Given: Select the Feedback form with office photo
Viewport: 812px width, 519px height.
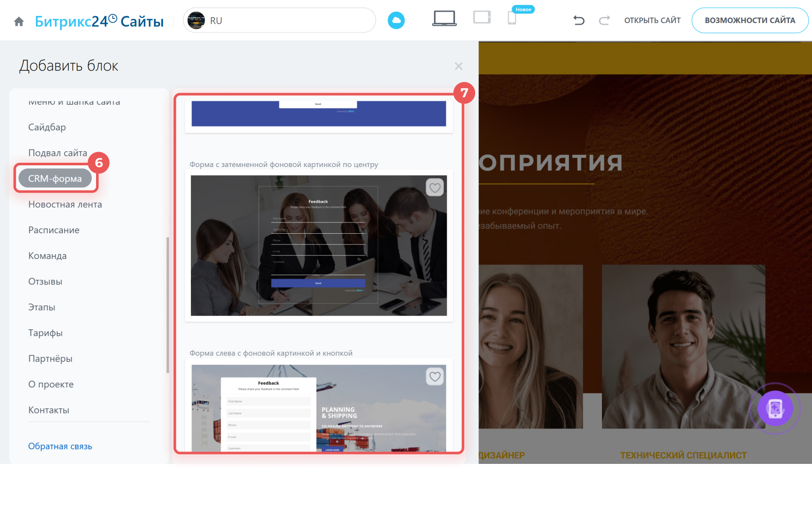Looking at the screenshot, I should coord(318,245).
